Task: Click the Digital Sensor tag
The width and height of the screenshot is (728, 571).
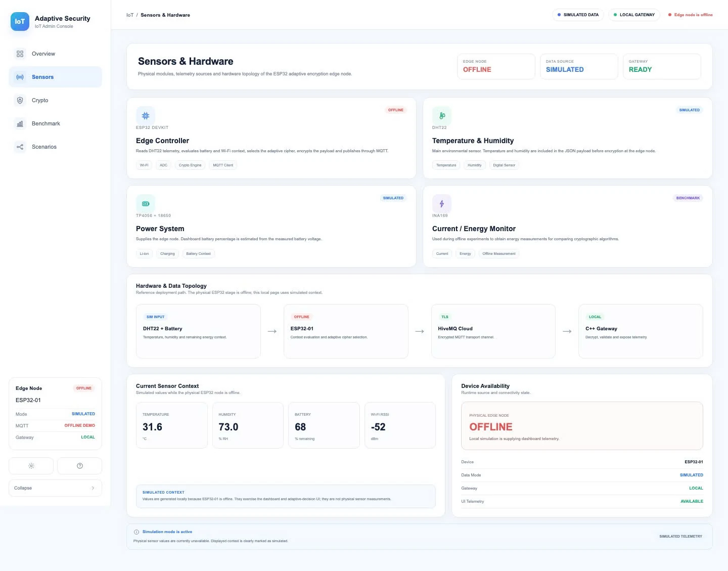Action: point(504,165)
